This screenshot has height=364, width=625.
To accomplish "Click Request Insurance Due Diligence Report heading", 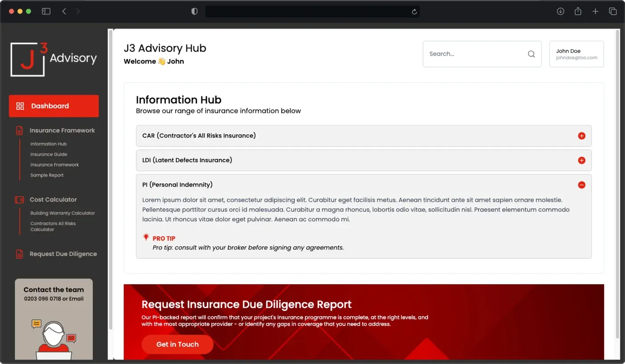I will [246, 305].
